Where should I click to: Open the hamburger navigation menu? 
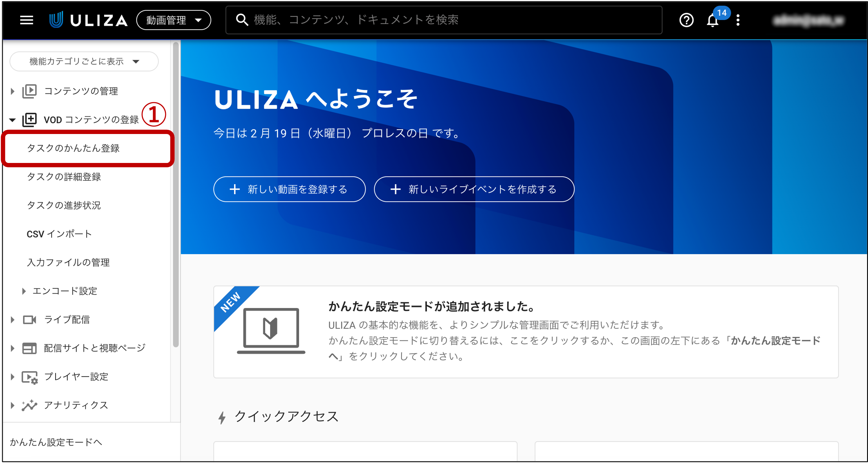point(26,20)
